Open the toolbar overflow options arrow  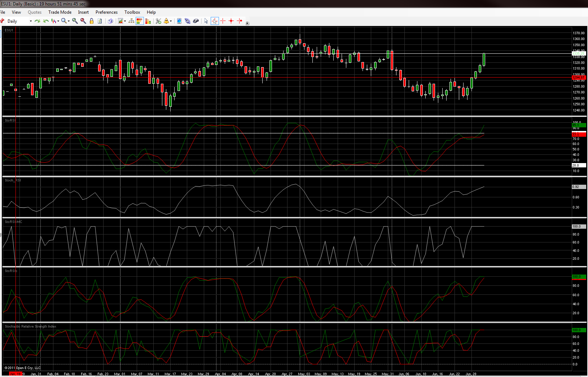coord(247,23)
